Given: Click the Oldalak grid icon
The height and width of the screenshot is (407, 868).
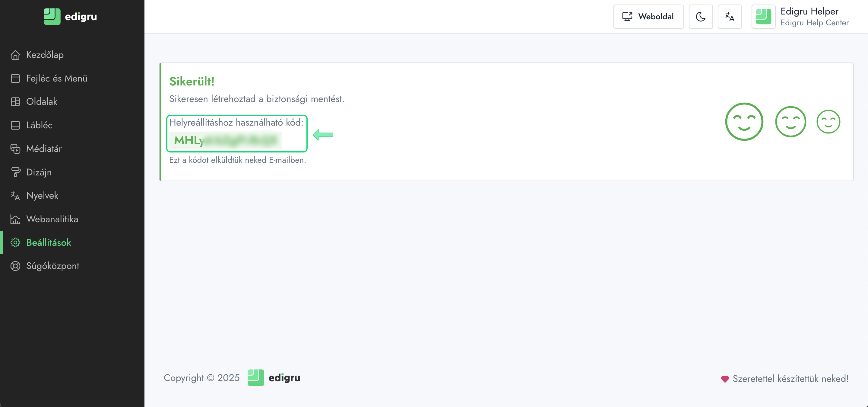Looking at the screenshot, I should [15, 102].
